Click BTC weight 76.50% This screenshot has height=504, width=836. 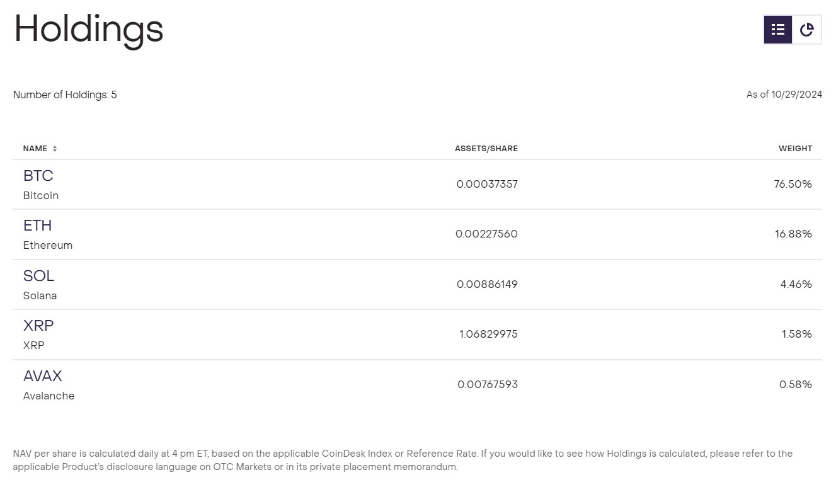[793, 184]
